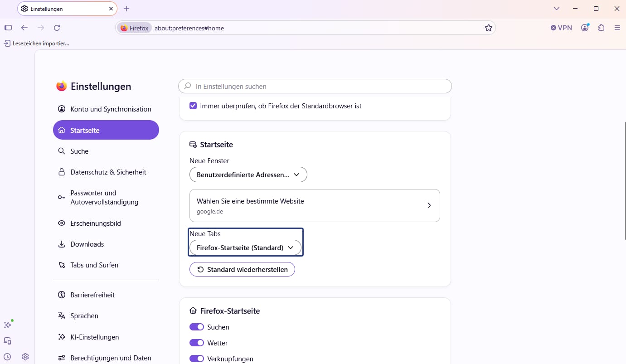Open the list all tabs chevron
The width and height of the screenshot is (626, 364).
click(557, 9)
